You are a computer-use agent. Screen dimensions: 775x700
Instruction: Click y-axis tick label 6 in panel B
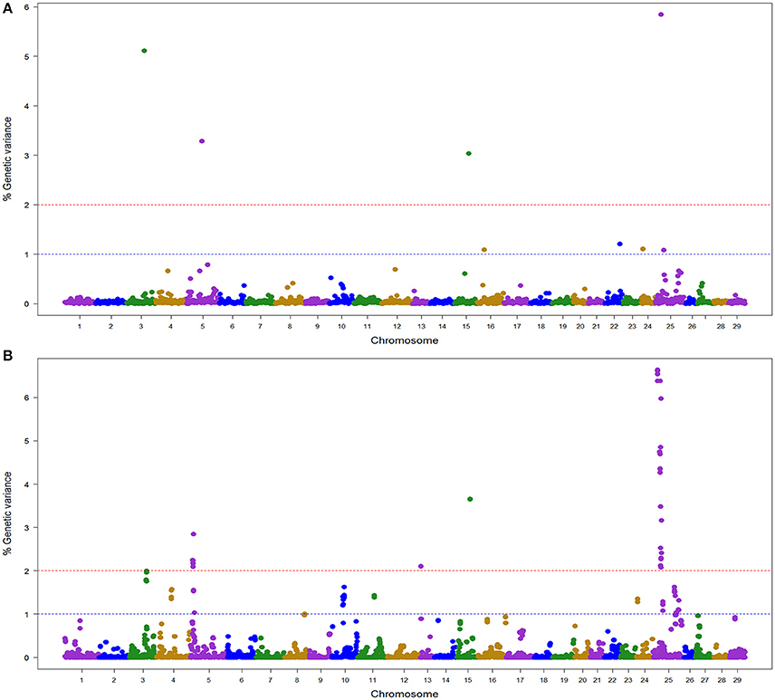[x=26, y=398]
